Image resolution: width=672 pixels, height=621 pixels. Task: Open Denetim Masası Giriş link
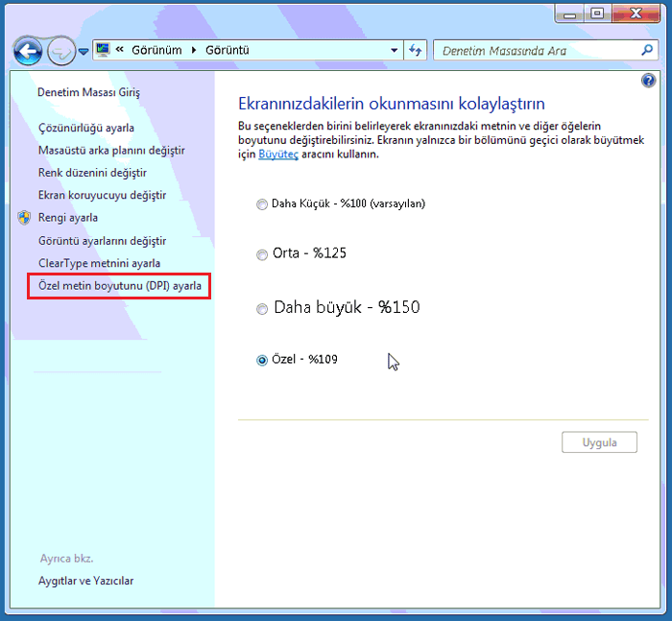[x=88, y=92]
